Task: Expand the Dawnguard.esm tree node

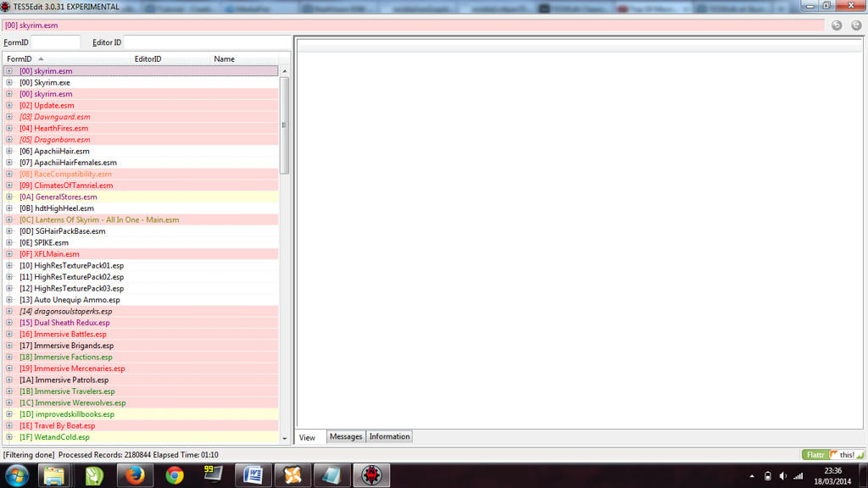Action: tap(9, 117)
